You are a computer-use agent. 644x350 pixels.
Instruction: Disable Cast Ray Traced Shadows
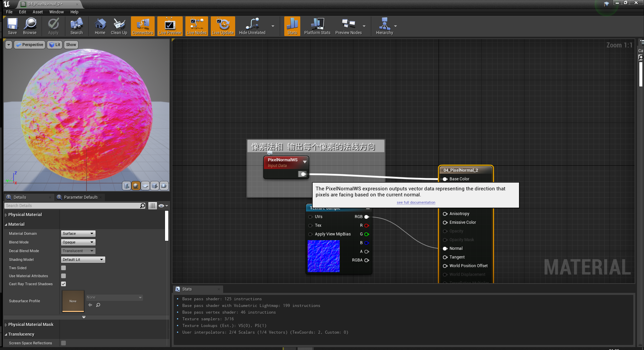click(63, 284)
